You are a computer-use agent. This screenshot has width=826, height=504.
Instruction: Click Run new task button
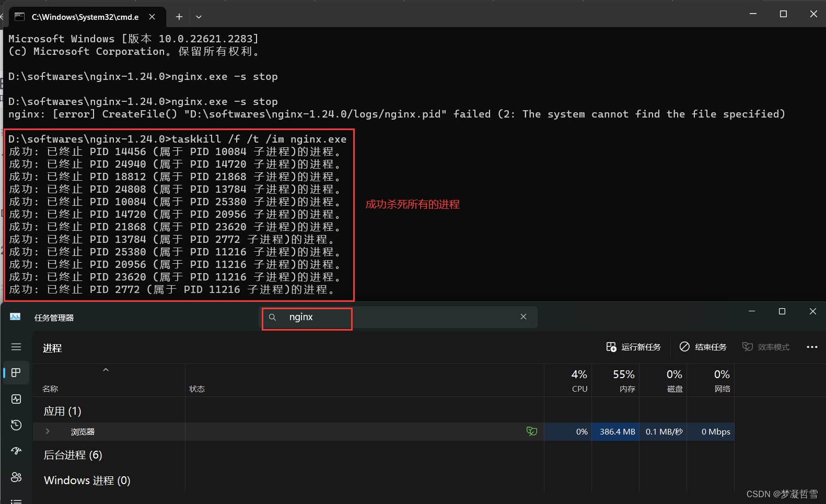633,347
